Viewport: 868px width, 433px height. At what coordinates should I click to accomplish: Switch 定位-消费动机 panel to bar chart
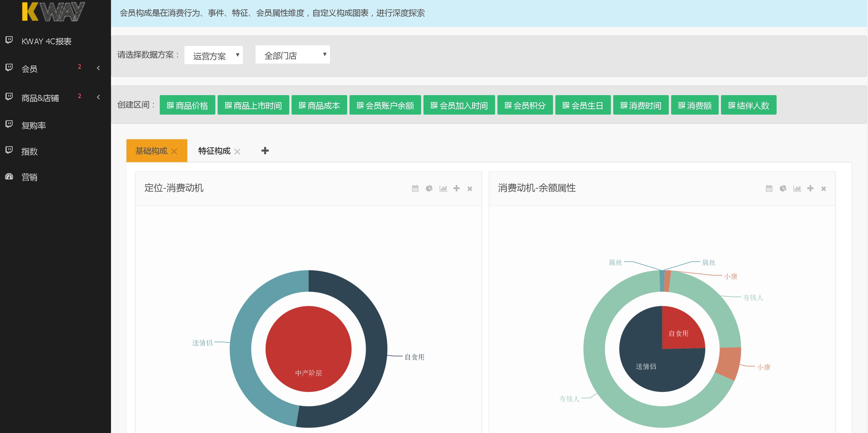tap(443, 189)
